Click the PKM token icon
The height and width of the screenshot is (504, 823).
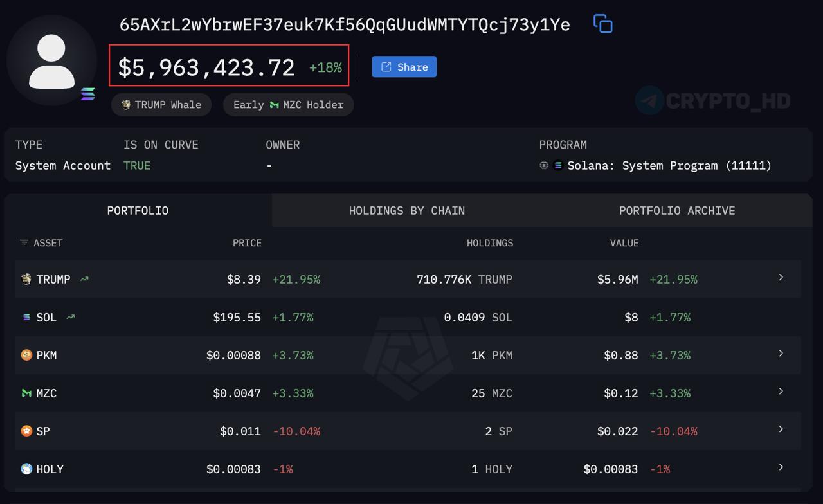point(26,355)
